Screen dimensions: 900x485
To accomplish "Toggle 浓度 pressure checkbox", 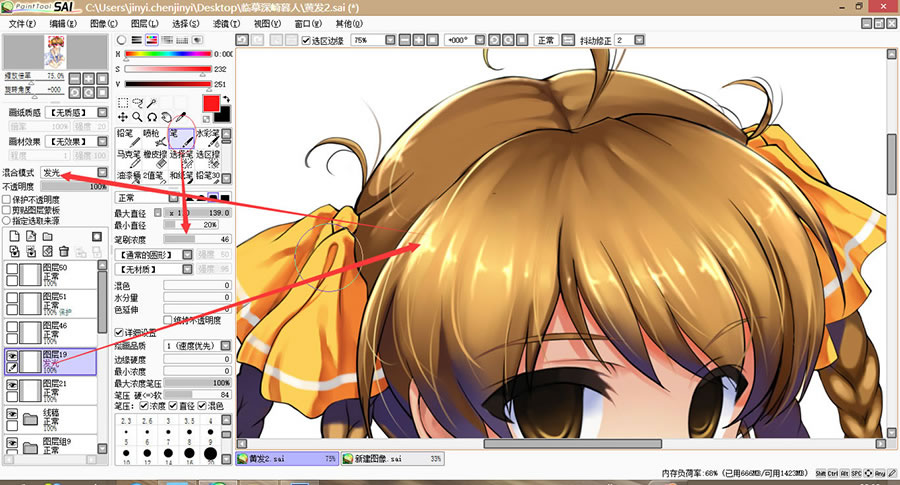I will tap(143, 406).
